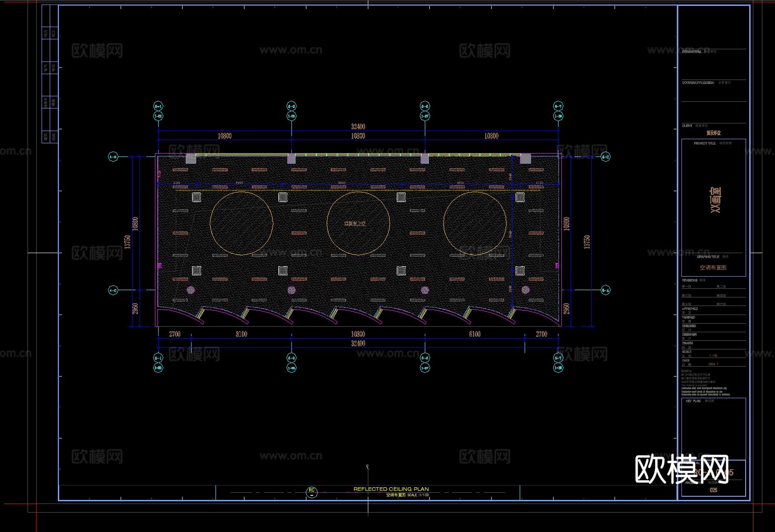775x532 pixels.
Task: Select the gray column block at top-right of plan
Action: click(x=526, y=158)
